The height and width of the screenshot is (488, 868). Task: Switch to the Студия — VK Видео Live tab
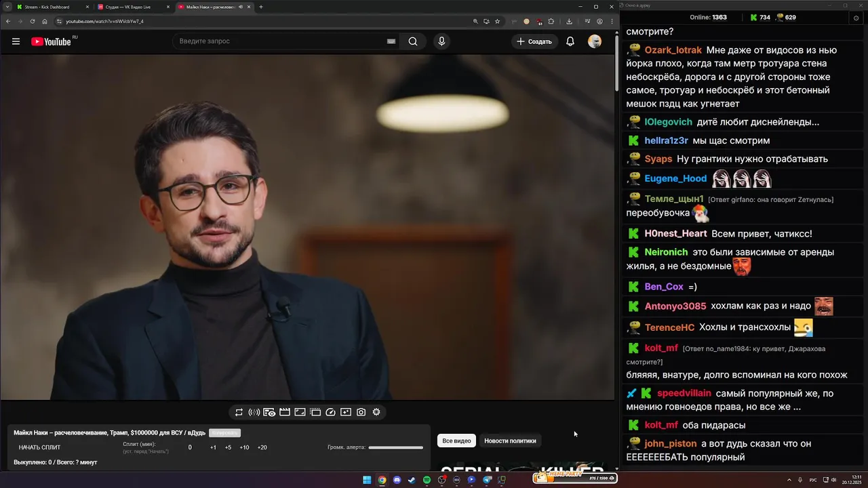pos(133,7)
